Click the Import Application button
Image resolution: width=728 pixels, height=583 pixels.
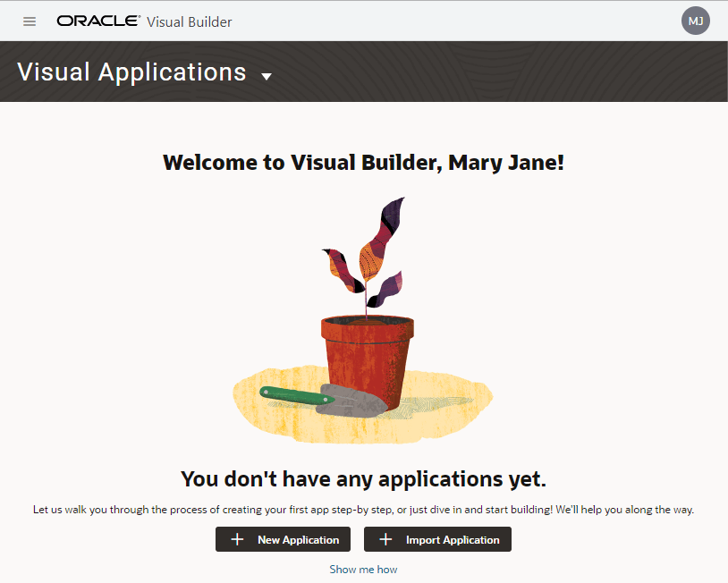tap(437, 539)
